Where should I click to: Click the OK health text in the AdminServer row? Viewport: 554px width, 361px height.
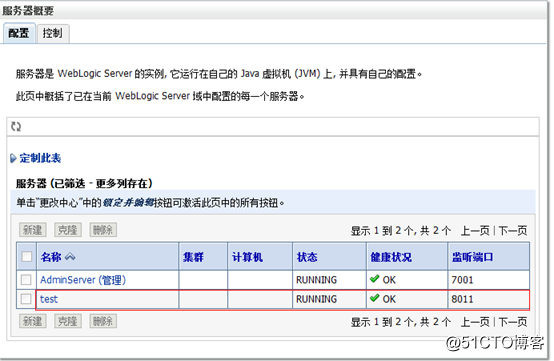tap(389, 280)
